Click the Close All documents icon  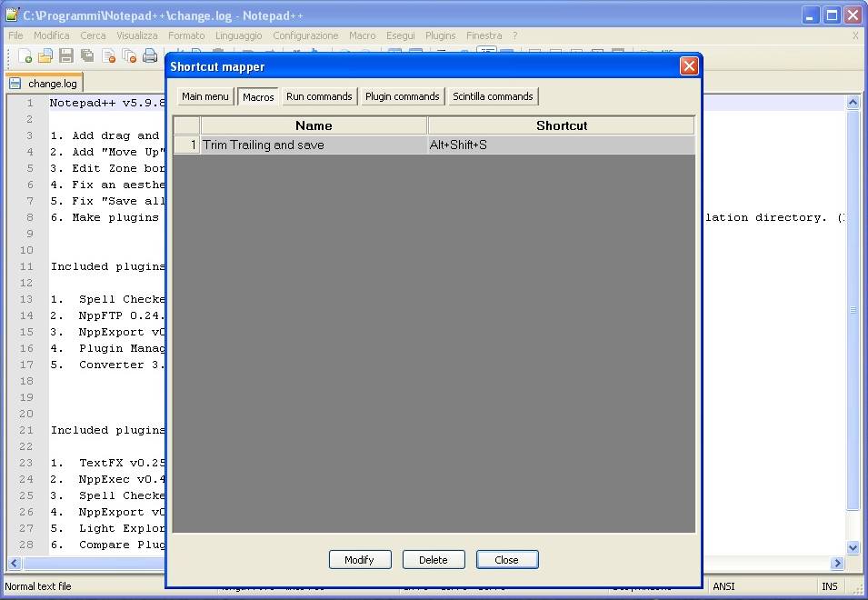pos(129,57)
